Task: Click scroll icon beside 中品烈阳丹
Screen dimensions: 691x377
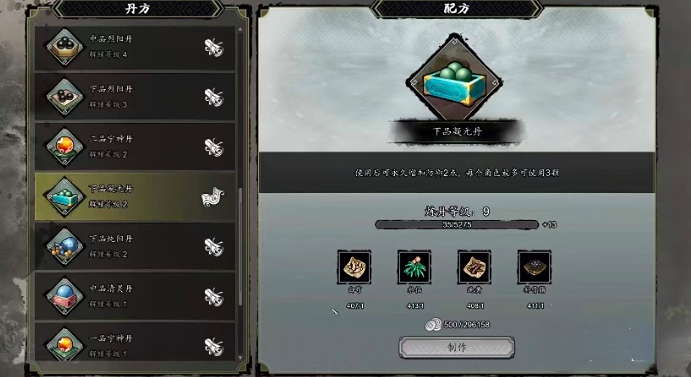Action: pyautogui.click(x=214, y=47)
